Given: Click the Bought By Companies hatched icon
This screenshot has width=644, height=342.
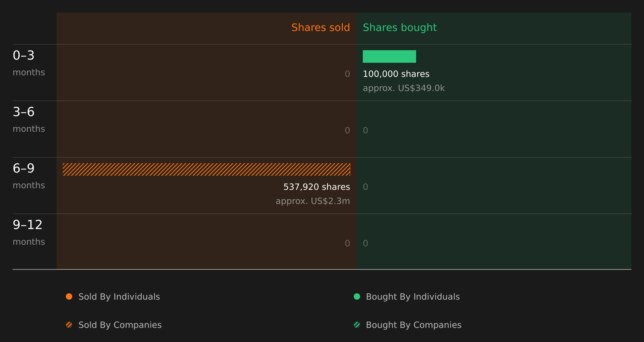Looking at the screenshot, I should [357, 325].
